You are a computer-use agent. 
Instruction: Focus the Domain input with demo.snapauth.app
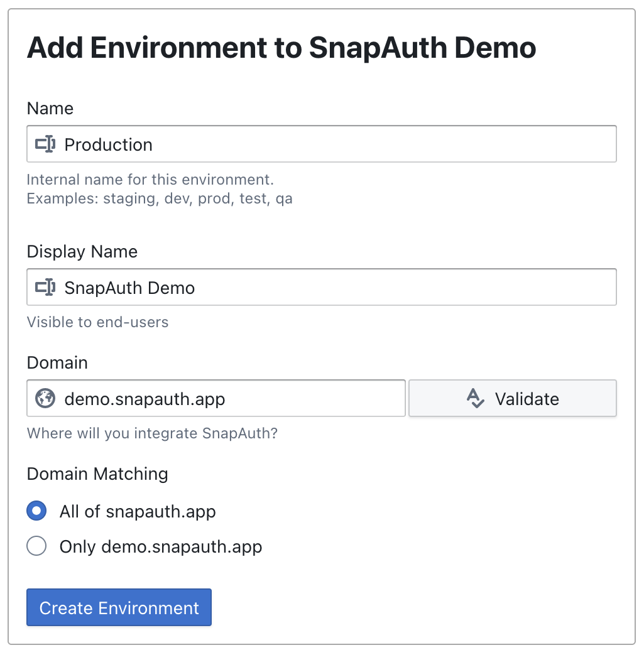coord(216,398)
